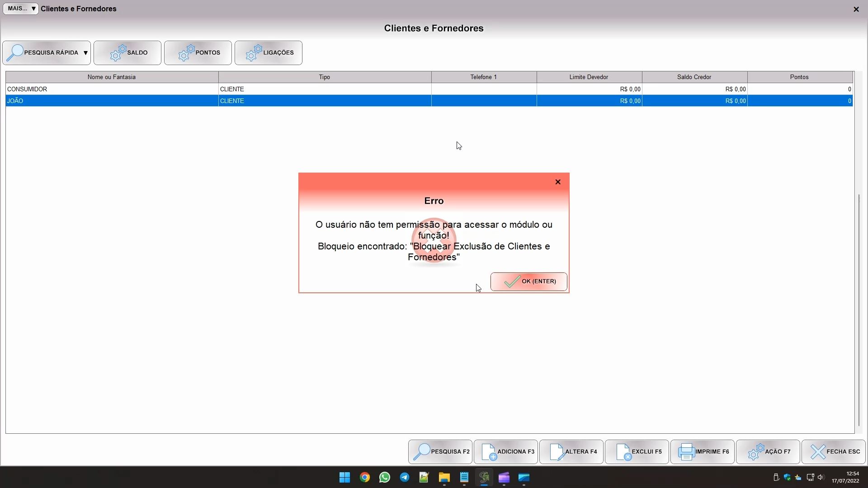Viewport: 868px width, 488px height.
Task: Click Adiciona F3 document icon button
Action: [x=506, y=451]
